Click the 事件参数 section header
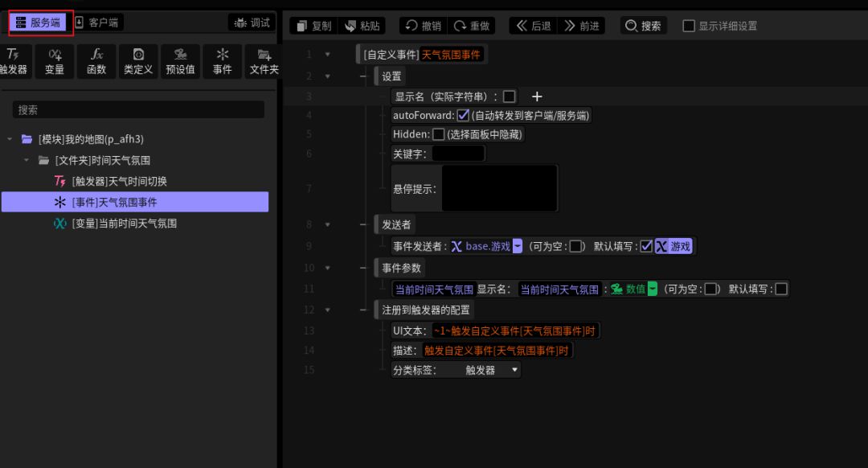 coord(401,268)
